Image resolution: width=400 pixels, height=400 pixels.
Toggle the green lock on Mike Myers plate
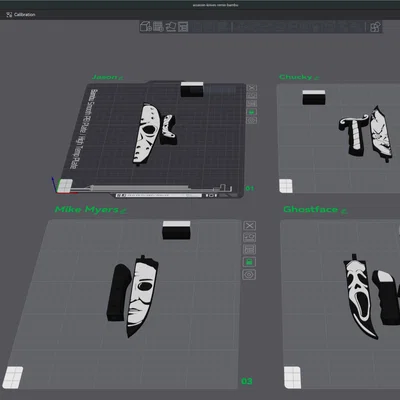tap(249, 262)
